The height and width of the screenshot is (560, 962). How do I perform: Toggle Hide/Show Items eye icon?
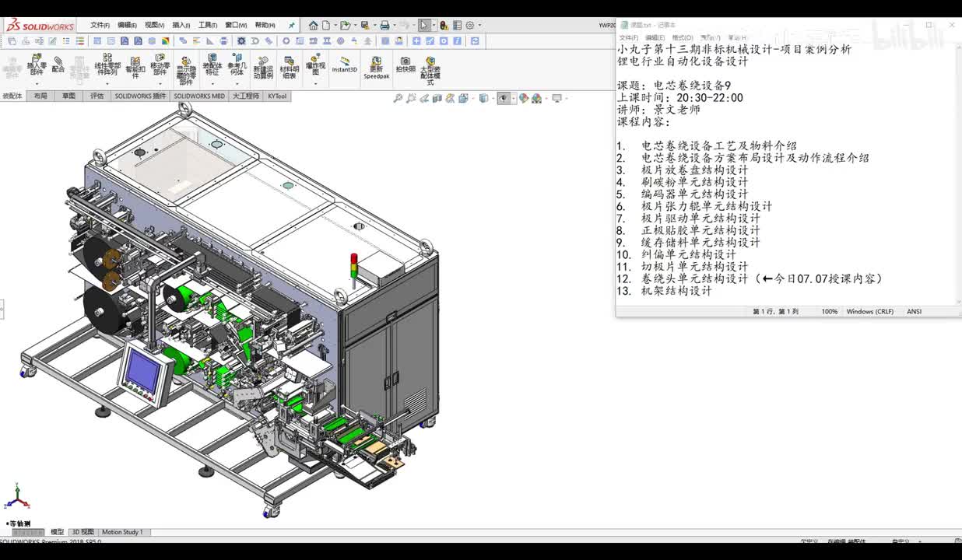(504, 98)
